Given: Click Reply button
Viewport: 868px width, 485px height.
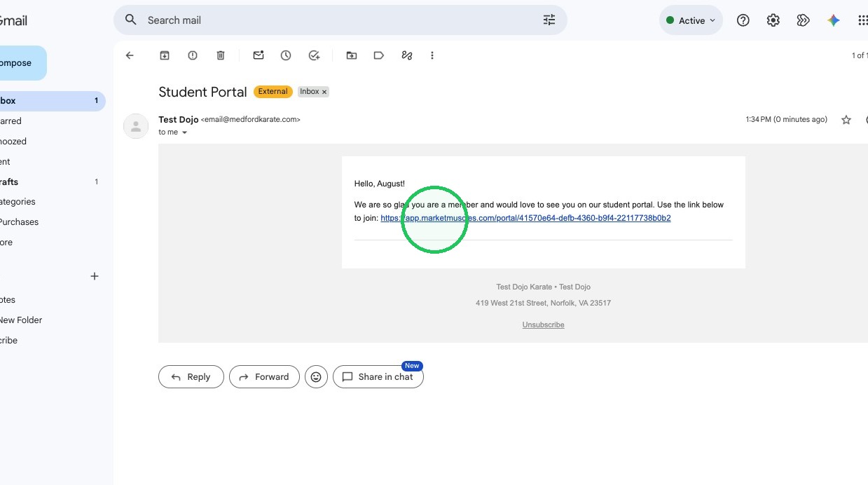Looking at the screenshot, I should (191, 377).
